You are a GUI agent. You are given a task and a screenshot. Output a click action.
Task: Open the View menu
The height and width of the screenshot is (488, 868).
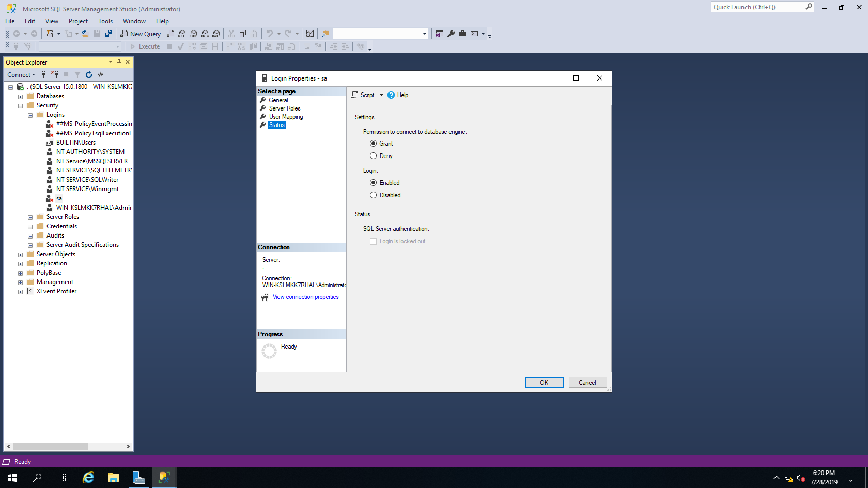pyautogui.click(x=52, y=21)
